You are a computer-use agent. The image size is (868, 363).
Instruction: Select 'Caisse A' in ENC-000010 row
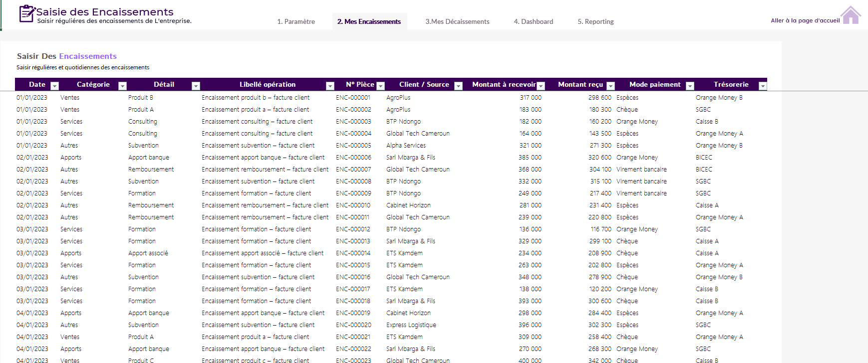[x=707, y=205]
